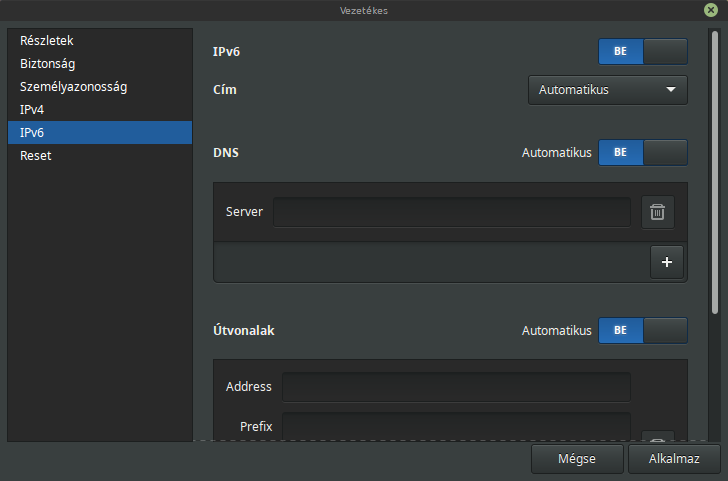Image resolution: width=728 pixels, height=481 pixels.
Task: Click the vertical scrollbar handle
Action: [715, 173]
